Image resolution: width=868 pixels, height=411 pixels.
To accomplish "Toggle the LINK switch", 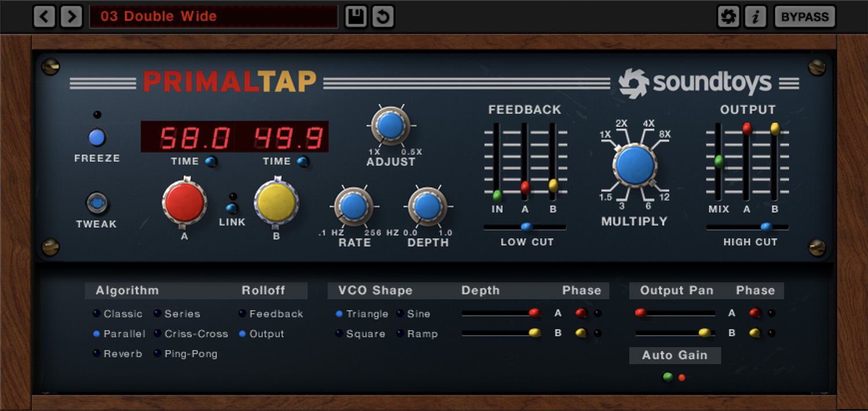I will pyautogui.click(x=232, y=209).
